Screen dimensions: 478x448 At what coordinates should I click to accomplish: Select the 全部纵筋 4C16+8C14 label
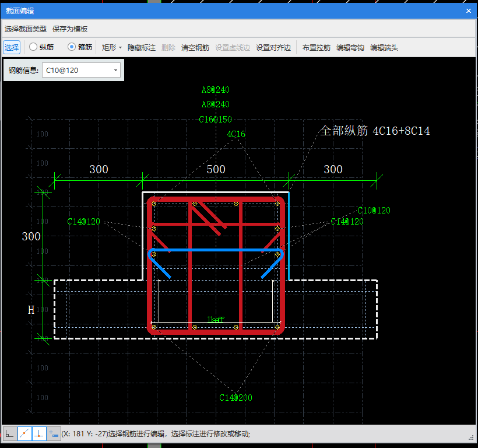375,131
